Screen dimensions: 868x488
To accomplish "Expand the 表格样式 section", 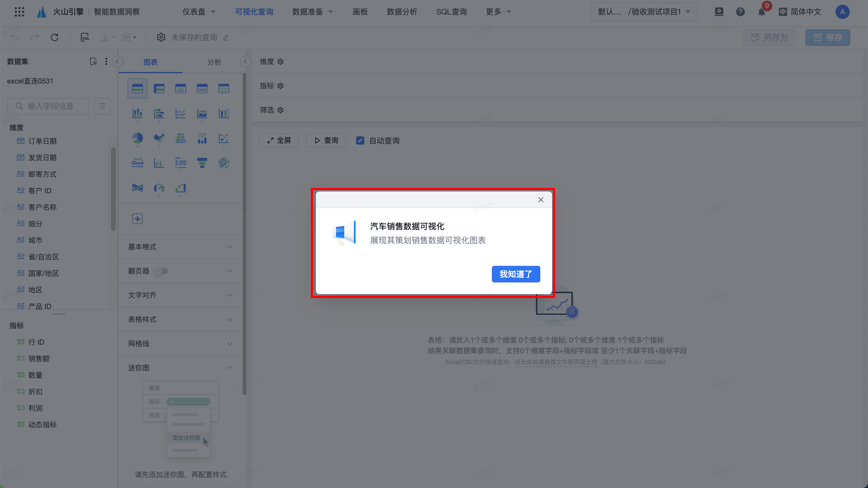I will pyautogui.click(x=181, y=320).
